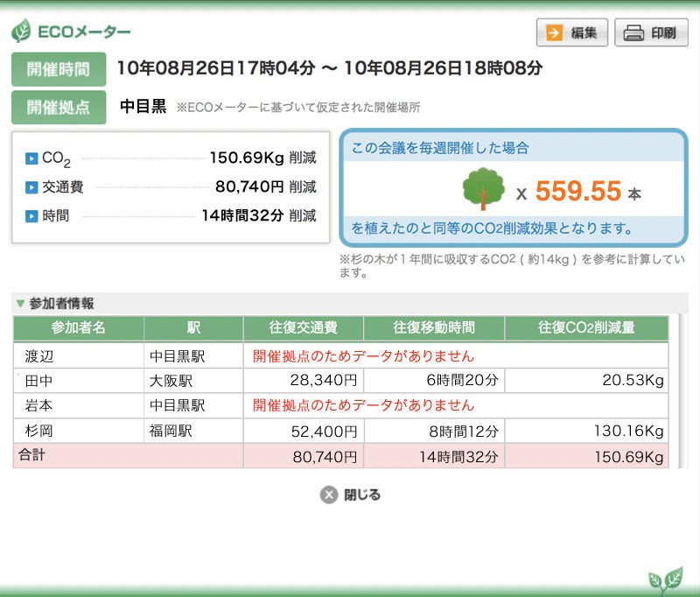
Task: Click 岩本's 中目黒駅 station cell
Action: tap(193, 405)
